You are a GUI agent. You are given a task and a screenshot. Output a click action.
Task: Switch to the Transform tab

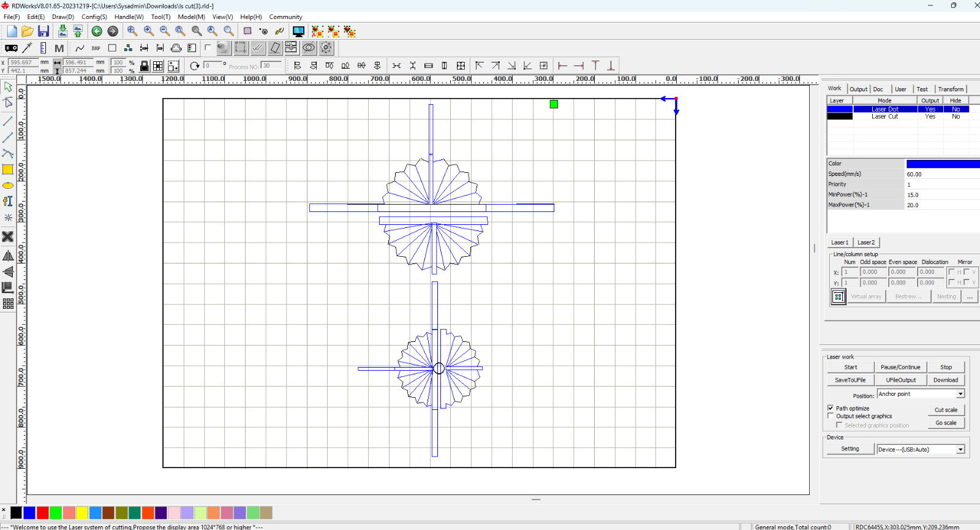coord(951,89)
